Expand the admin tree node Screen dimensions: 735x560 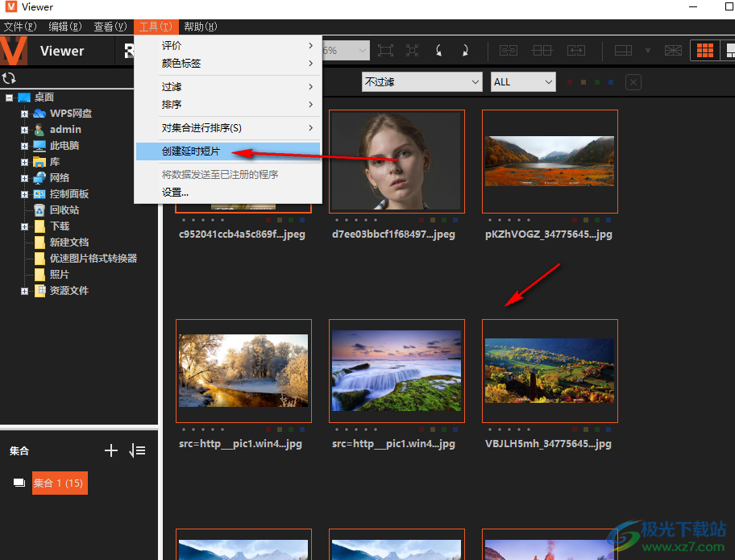point(24,130)
